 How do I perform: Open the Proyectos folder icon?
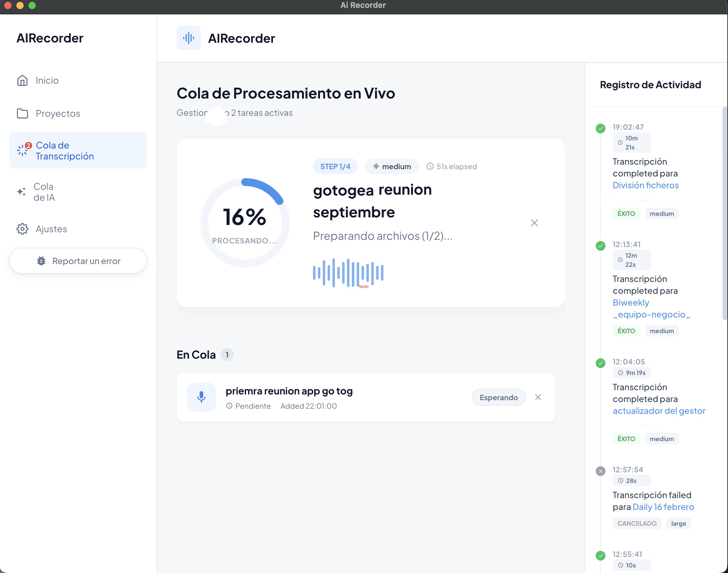point(22,113)
